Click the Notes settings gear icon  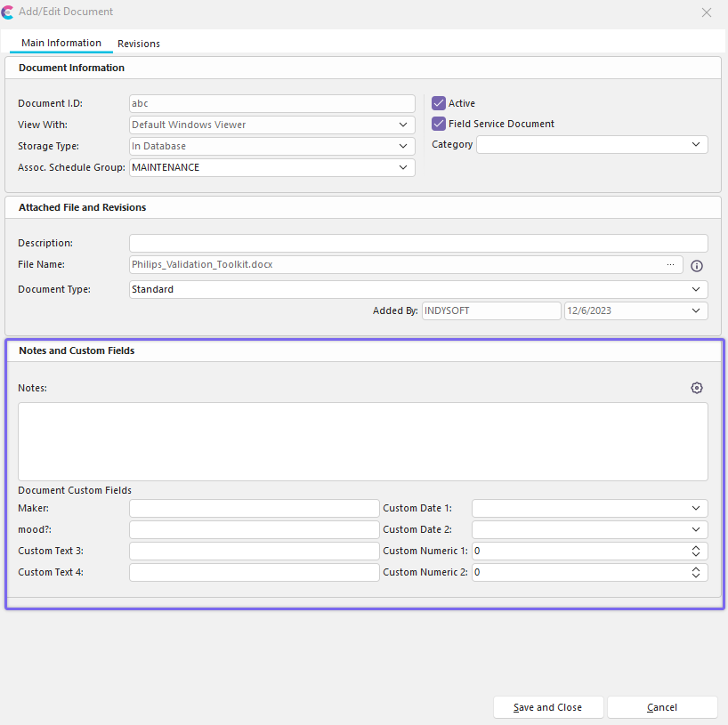(696, 388)
